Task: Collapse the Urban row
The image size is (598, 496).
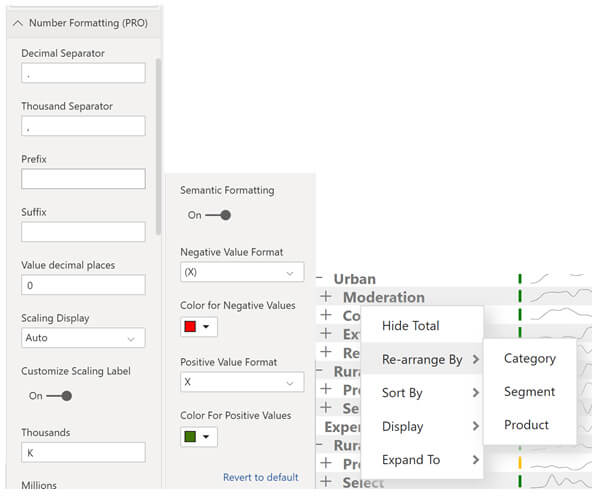Action: 320,278
